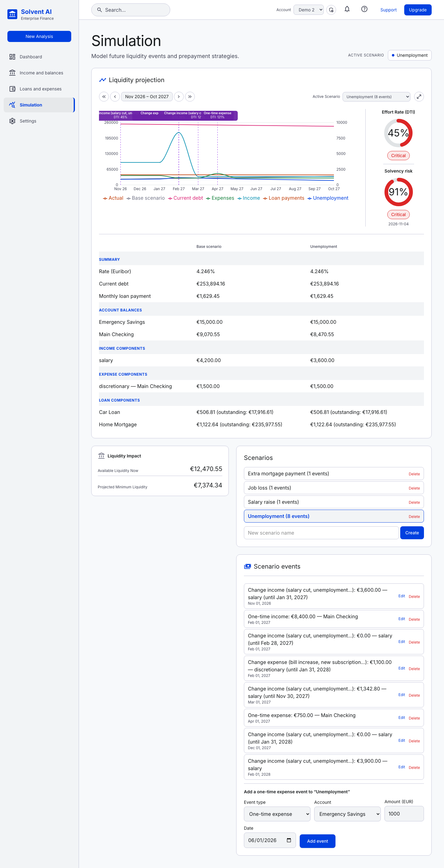The width and height of the screenshot is (444, 868).
Task: Go to Dashboard in the sidebar
Action: click(x=39, y=57)
